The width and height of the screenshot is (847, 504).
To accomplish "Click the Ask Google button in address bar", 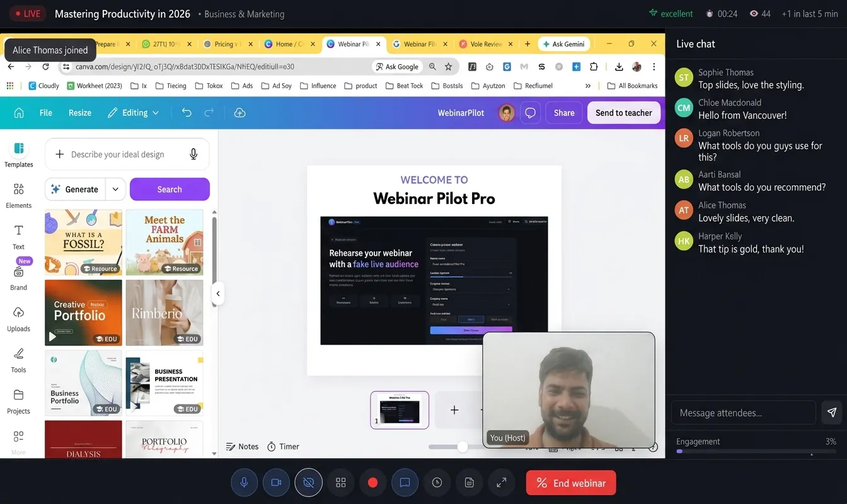I will coord(396,66).
